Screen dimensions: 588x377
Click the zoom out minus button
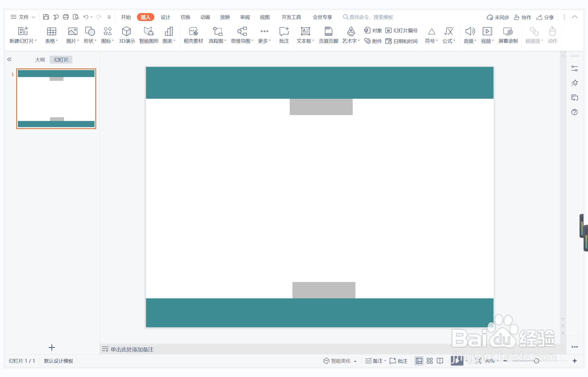[505, 361]
